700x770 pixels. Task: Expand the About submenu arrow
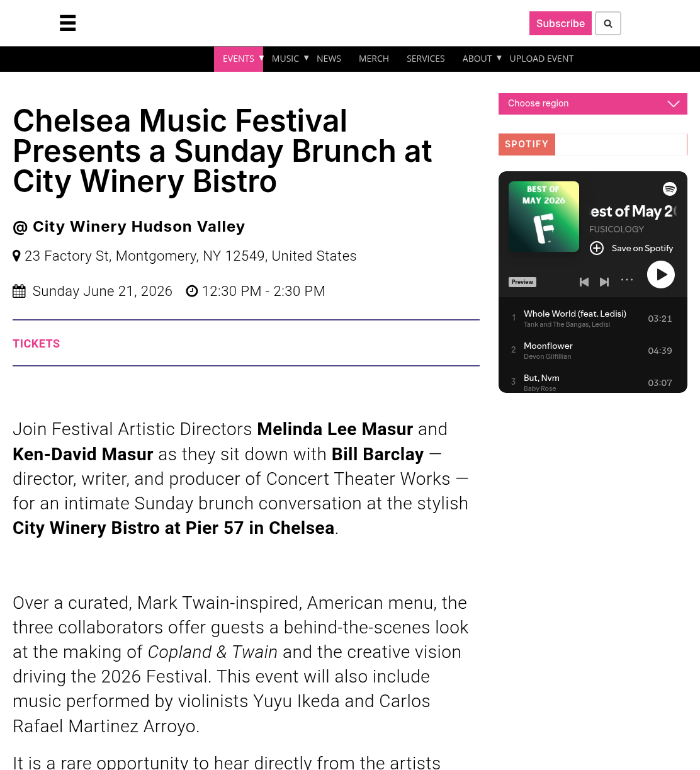[499, 58]
